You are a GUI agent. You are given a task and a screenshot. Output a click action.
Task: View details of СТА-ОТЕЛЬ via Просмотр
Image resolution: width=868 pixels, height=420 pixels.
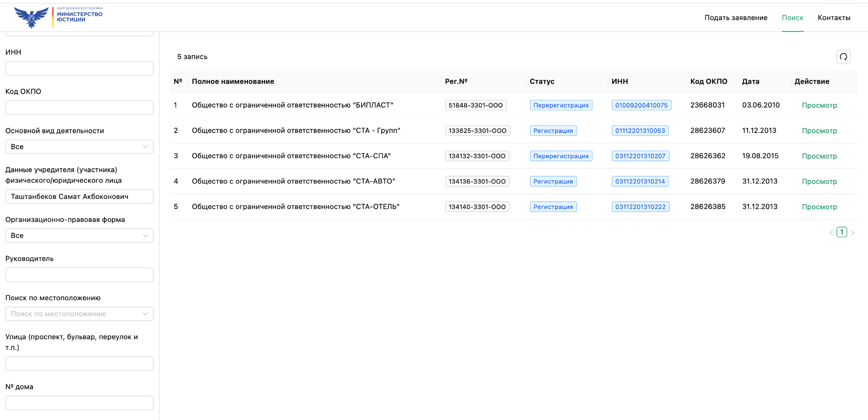(x=819, y=207)
